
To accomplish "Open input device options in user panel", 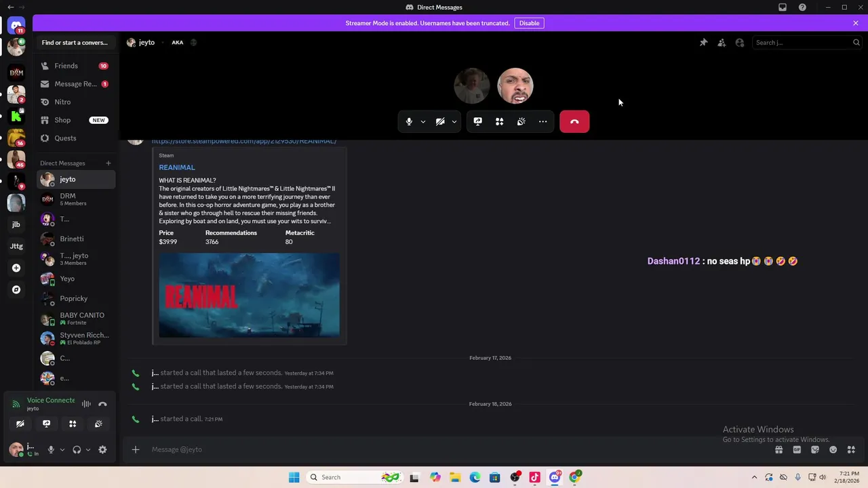I will pos(62,449).
